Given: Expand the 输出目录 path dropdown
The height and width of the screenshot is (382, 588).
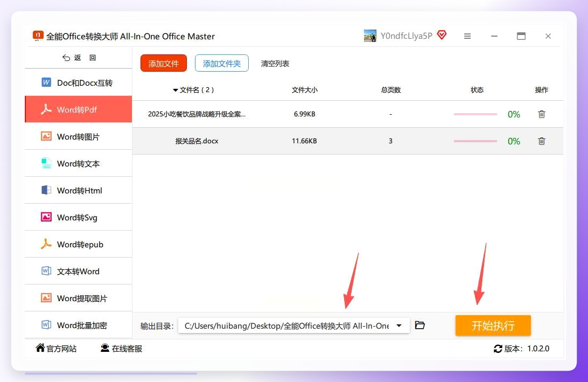Looking at the screenshot, I should [399, 326].
